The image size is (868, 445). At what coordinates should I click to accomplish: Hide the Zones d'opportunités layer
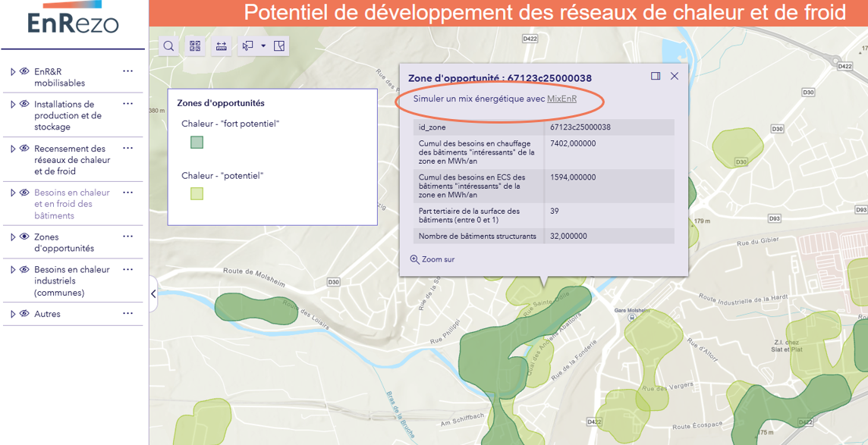[24, 236]
